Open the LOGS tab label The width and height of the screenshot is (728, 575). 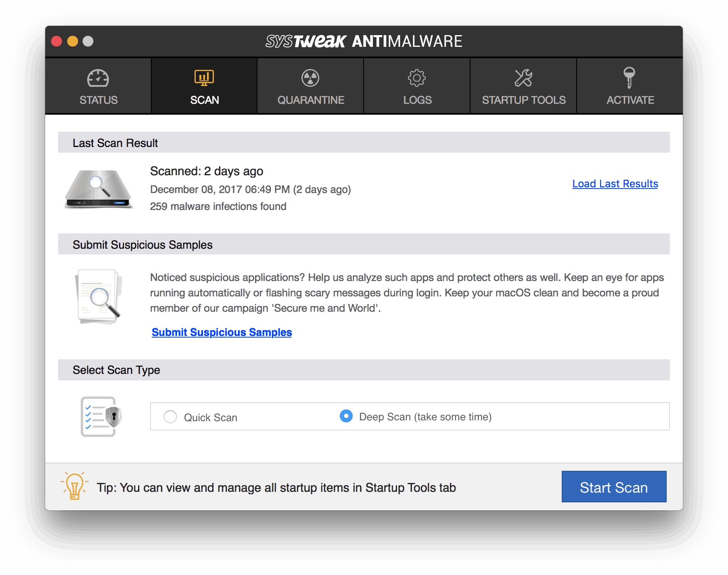417,100
